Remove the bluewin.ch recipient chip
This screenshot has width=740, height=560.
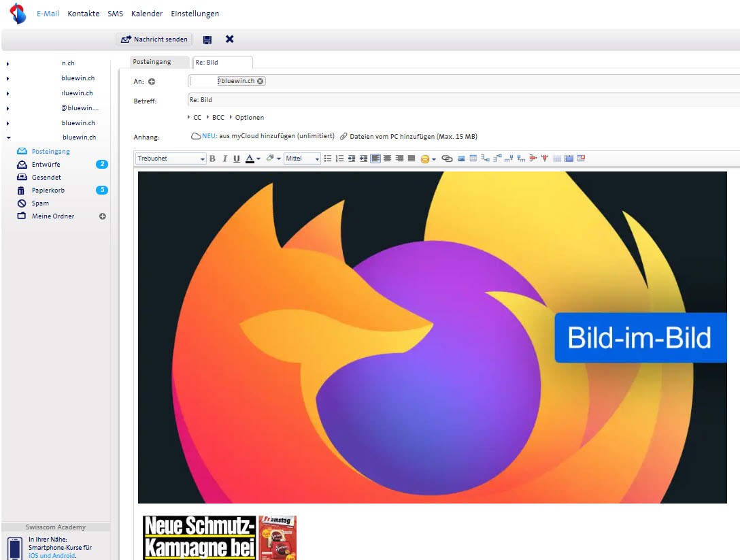(x=260, y=81)
